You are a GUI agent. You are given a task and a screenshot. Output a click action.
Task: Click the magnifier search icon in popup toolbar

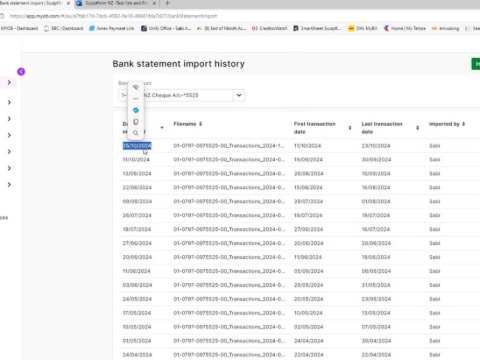136,133
